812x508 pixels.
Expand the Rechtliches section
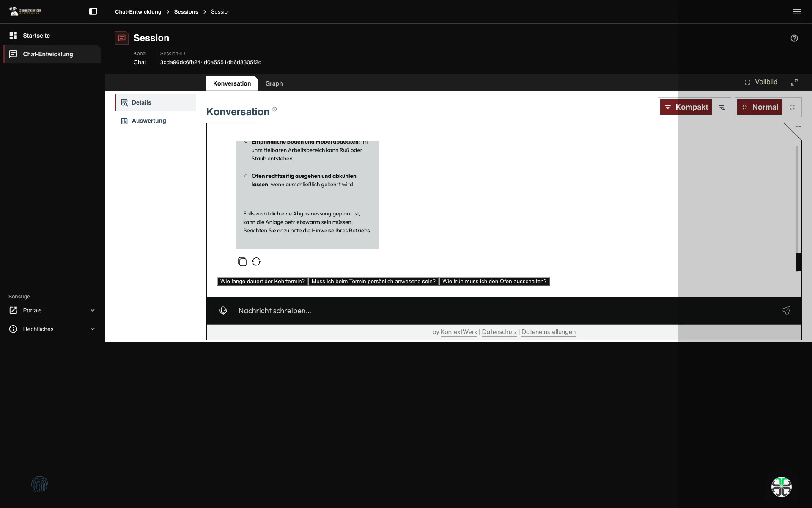tap(52, 329)
